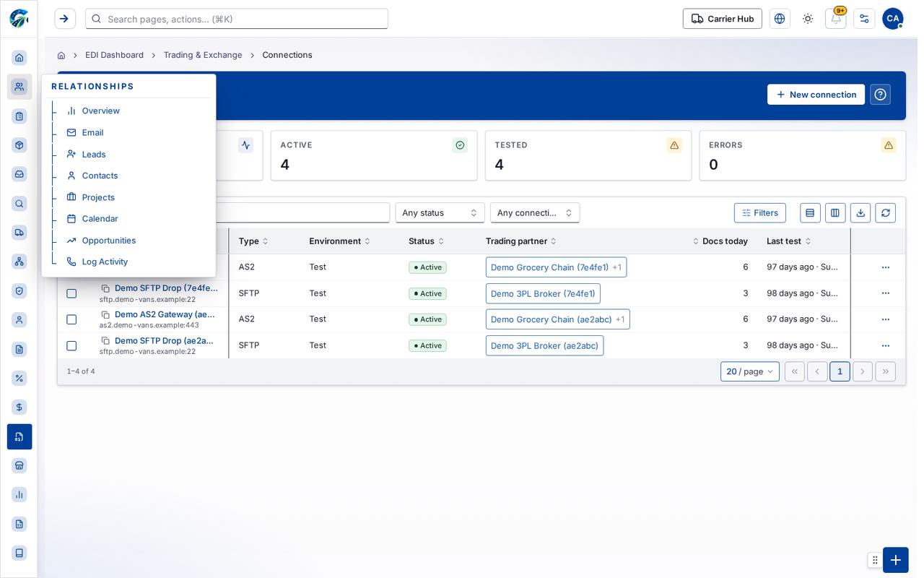
Task: Click the New connection button
Action: (816, 95)
